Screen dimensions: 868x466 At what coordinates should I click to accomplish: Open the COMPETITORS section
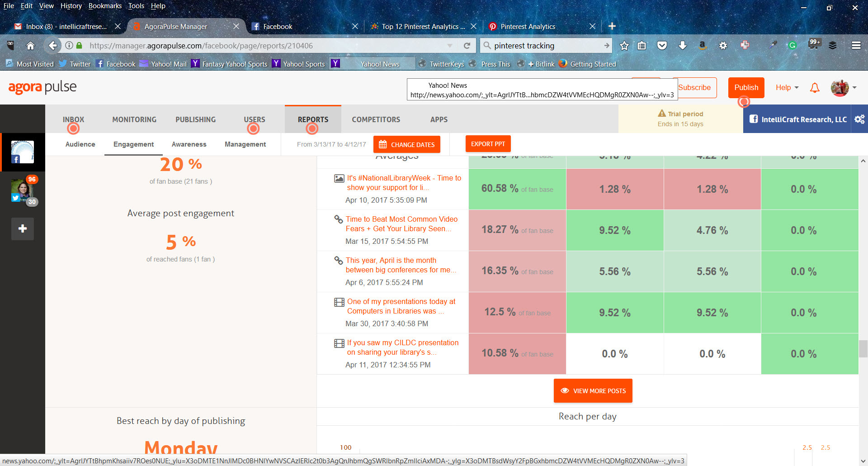click(x=376, y=119)
